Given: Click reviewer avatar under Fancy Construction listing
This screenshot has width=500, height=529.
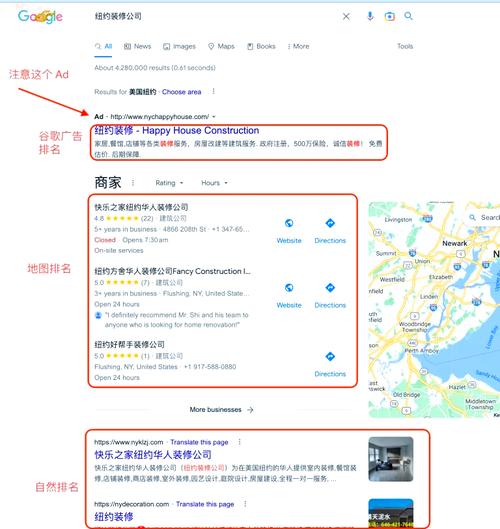Looking at the screenshot, I should coord(98,315).
